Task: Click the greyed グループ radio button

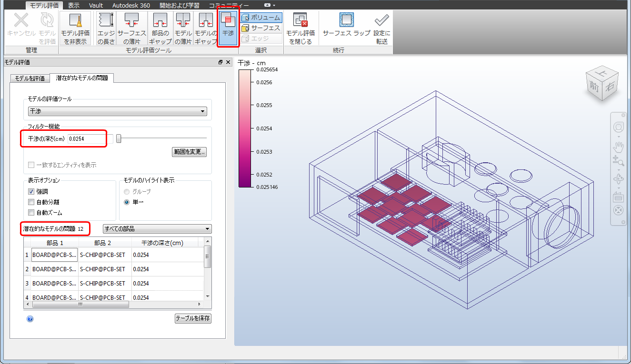Action: [x=127, y=192]
